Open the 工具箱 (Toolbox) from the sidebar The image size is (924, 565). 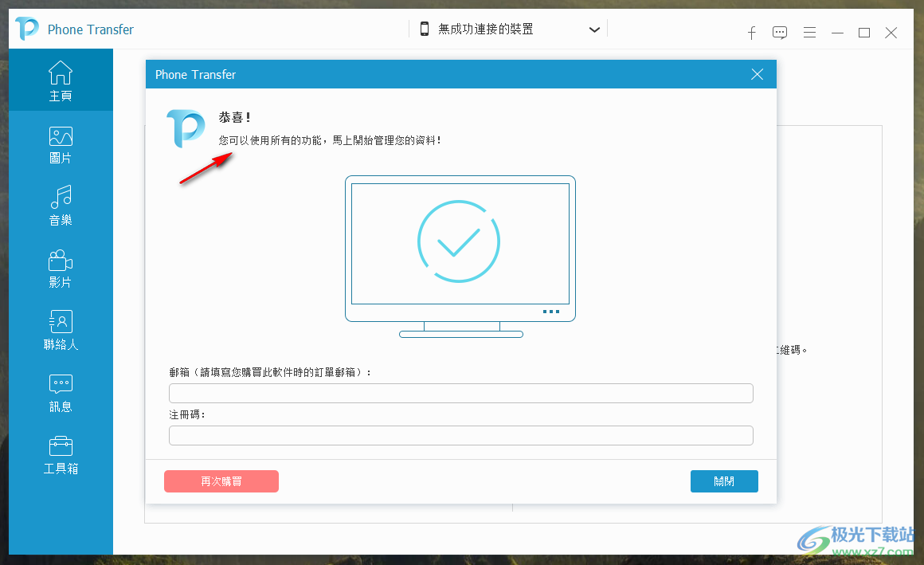[x=61, y=454]
